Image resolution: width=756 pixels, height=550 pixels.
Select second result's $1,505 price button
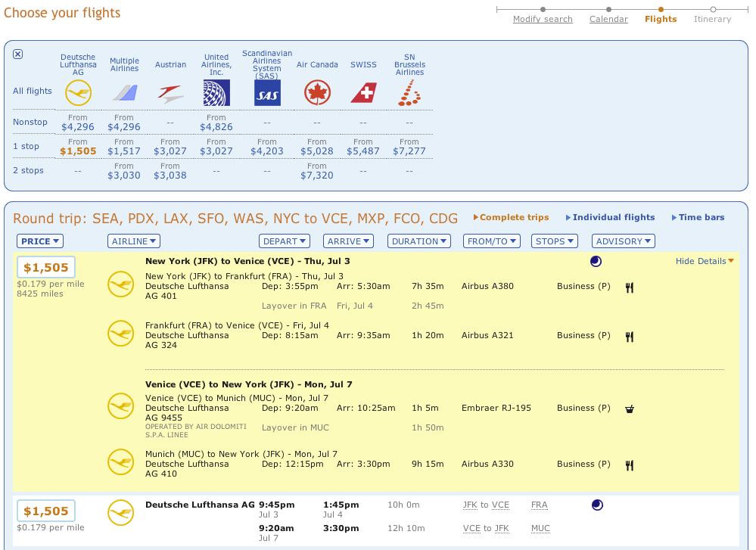click(46, 511)
